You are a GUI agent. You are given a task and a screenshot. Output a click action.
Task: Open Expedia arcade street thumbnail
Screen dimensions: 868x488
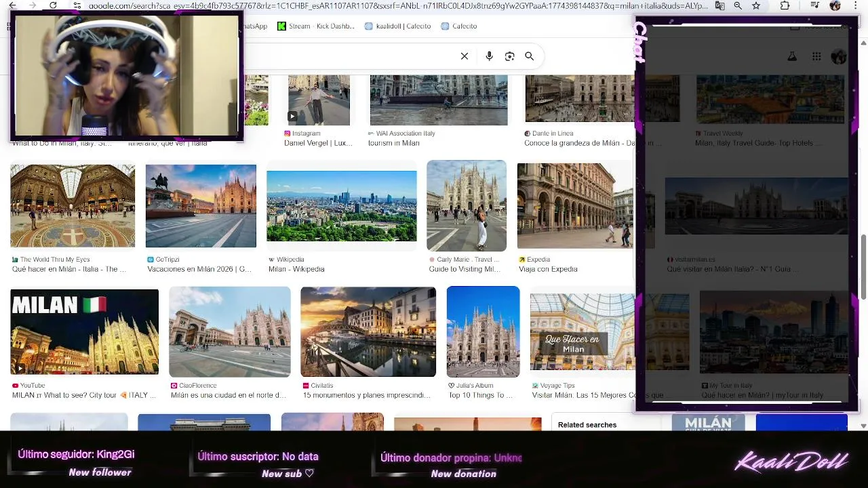point(575,206)
